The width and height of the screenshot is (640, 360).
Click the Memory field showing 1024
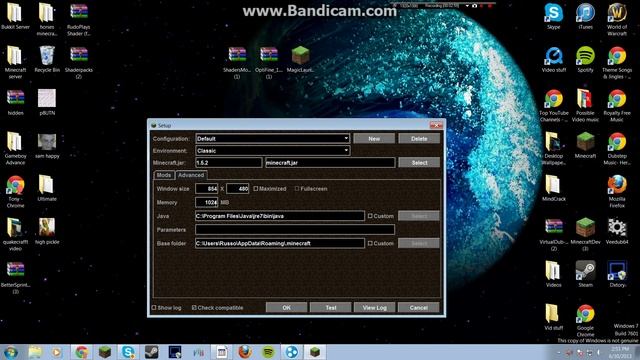pyautogui.click(x=207, y=202)
